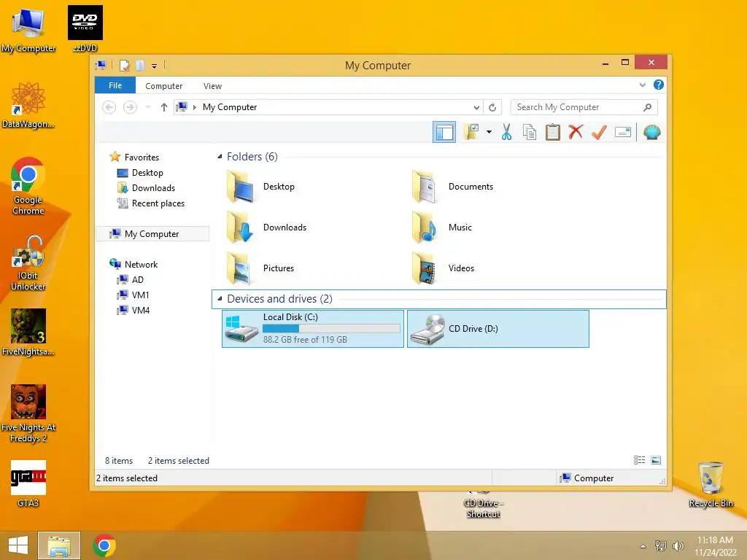Viewport: 747px width, 560px height.
Task: Select the Local Disk (C:) drive
Action: click(313, 329)
